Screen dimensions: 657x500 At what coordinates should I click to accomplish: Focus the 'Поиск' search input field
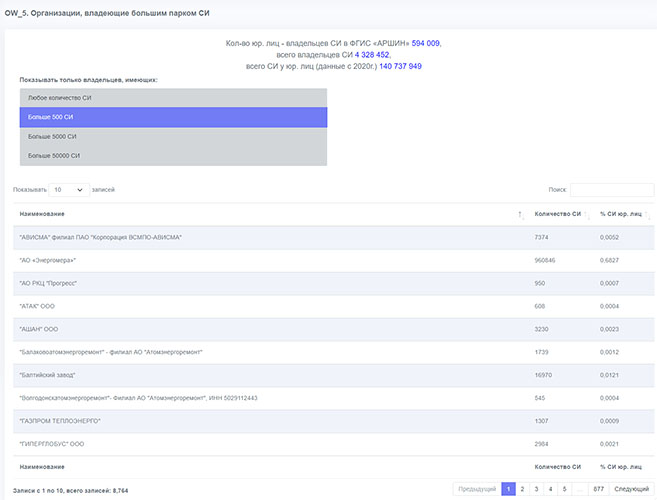point(612,190)
